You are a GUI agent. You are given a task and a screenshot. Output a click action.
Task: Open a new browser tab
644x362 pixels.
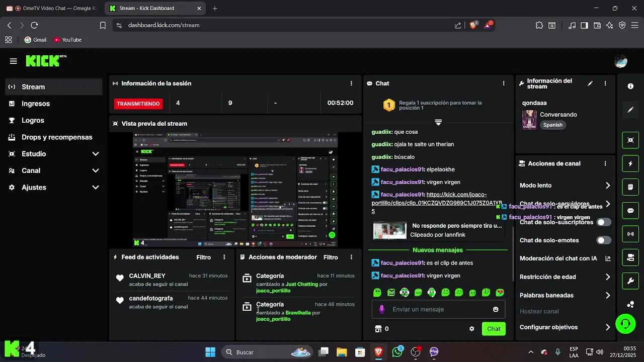pyautogui.click(x=215, y=9)
